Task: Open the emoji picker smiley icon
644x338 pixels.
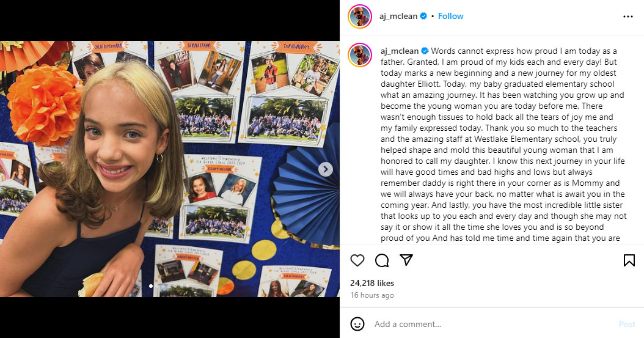Action: pos(357,324)
